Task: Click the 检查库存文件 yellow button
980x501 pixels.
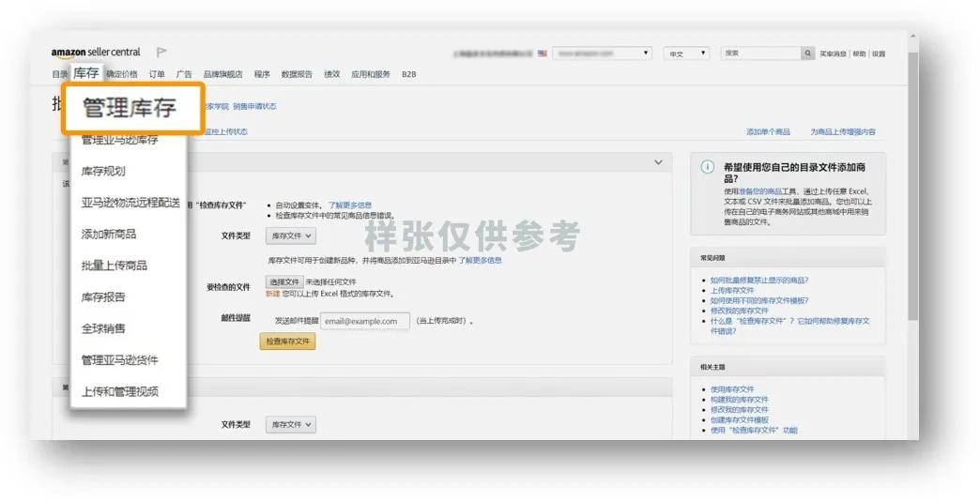Action: point(287,342)
